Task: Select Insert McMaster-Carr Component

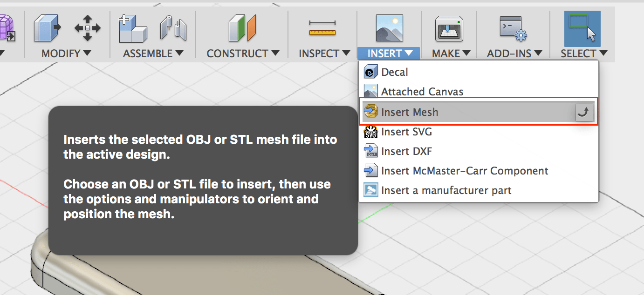Action: (x=464, y=170)
